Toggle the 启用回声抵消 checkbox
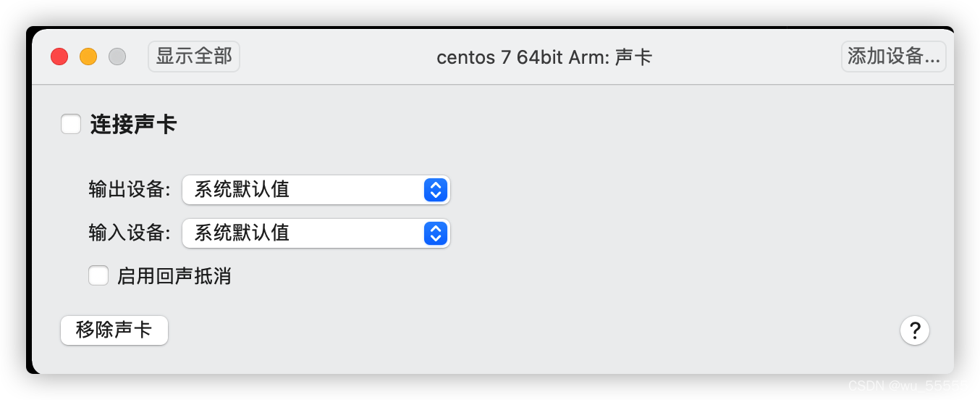 pos(98,275)
